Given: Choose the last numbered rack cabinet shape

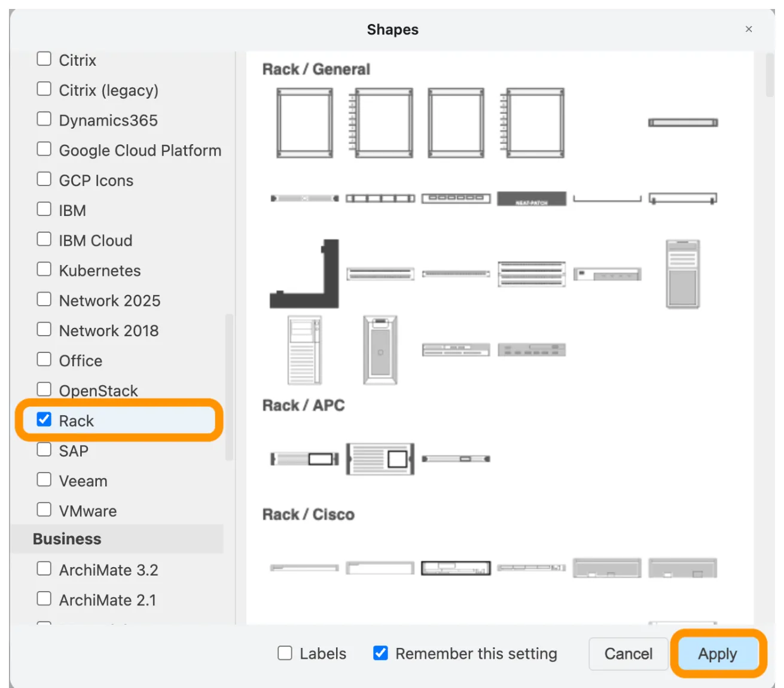Looking at the screenshot, I should tap(532, 123).
